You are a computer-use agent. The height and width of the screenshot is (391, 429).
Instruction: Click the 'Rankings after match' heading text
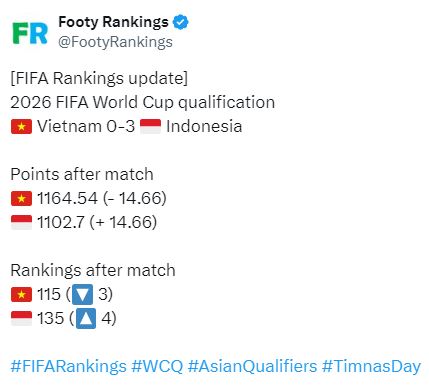[x=93, y=270]
